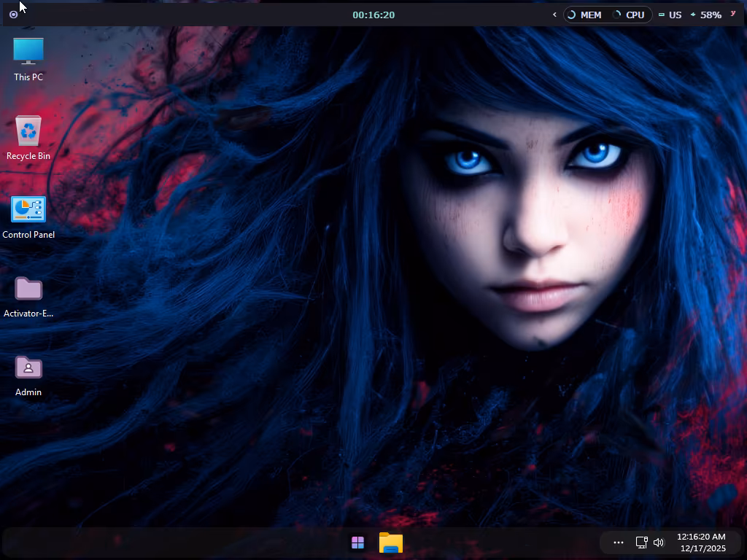Click the speaker volume icon in the tray
Viewport: 747px width, 560px height.
659,542
